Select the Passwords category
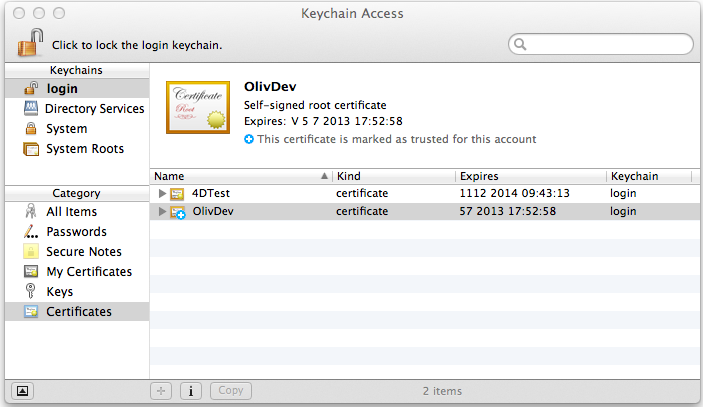This screenshot has height=407, width=703. click(76, 232)
